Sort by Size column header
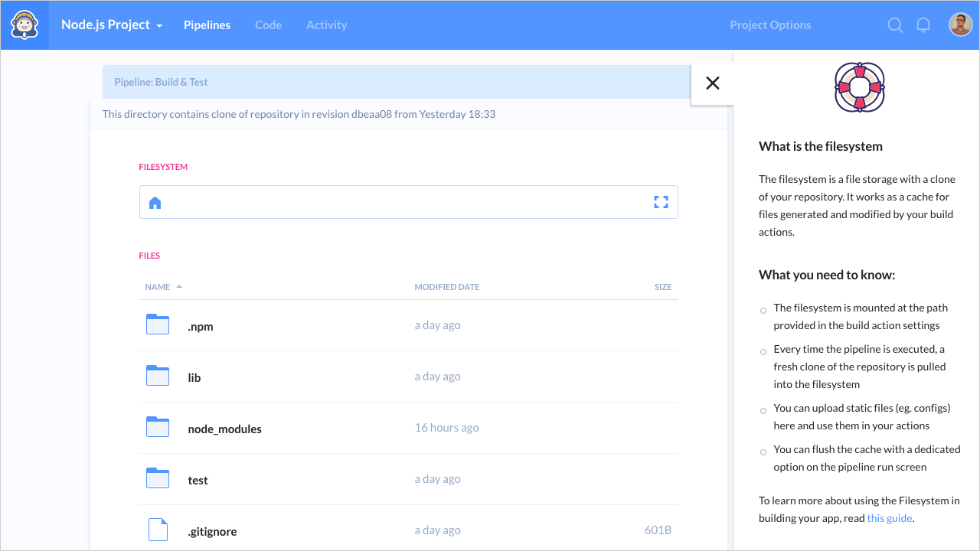The width and height of the screenshot is (980, 551). (x=663, y=287)
